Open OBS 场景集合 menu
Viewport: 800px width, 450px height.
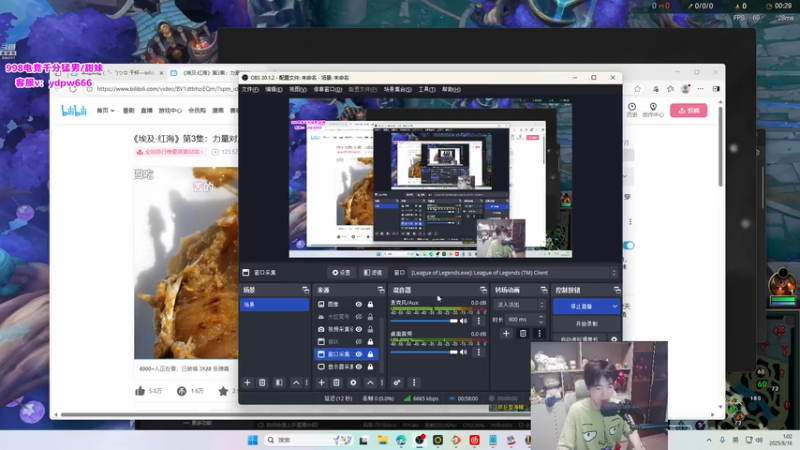397,89
